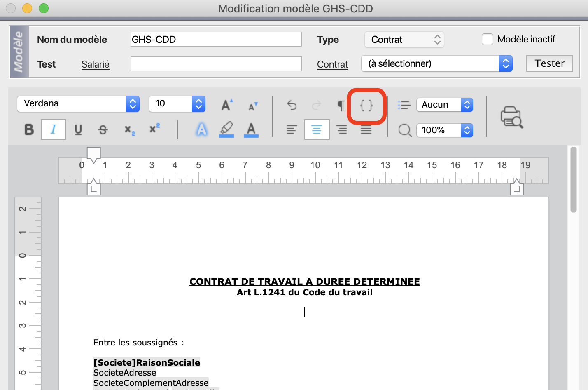Click the line Art L.1241 du Code du travail

coord(305,292)
